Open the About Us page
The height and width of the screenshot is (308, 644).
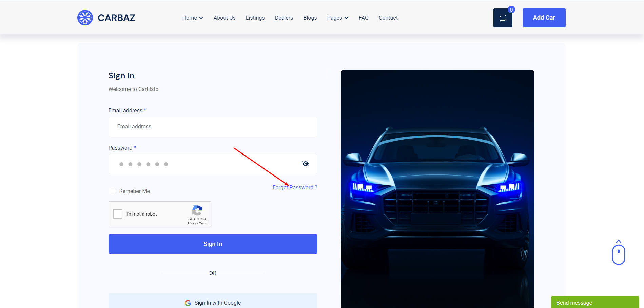click(224, 18)
